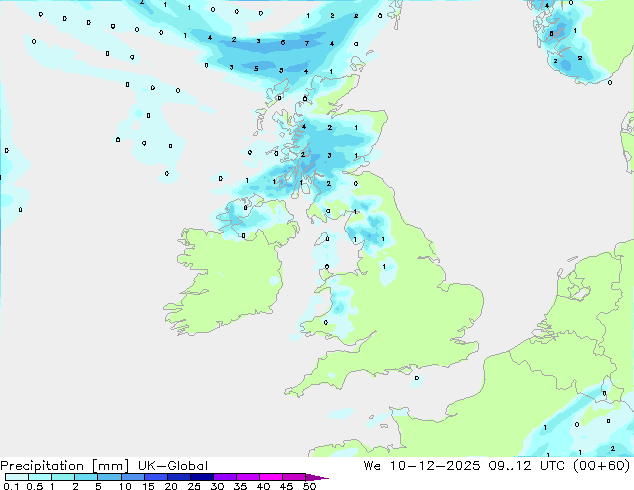Click the 45–50 mm legend swatch
The image size is (634, 490).
click(x=294, y=477)
